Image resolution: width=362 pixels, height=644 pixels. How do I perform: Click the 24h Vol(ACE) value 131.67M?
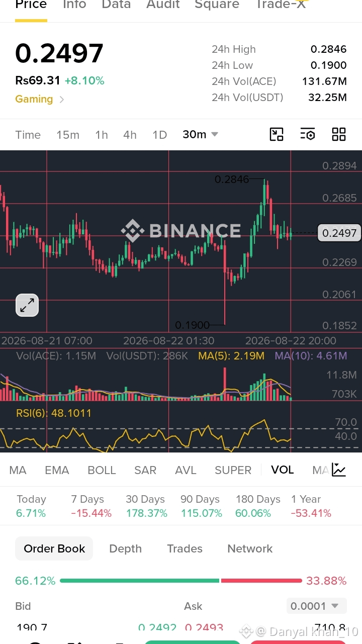click(x=324, y=81)
